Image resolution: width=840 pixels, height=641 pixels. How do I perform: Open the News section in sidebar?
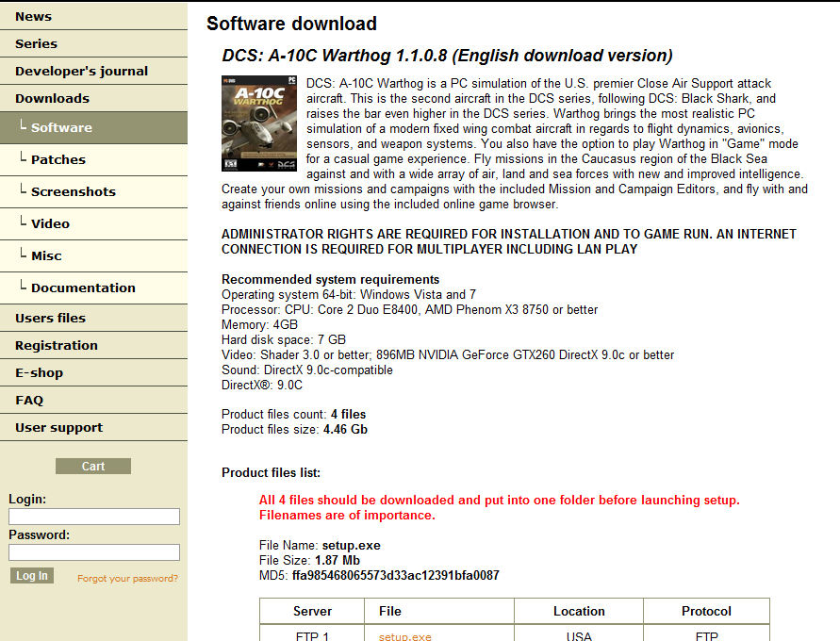(93, 17)
